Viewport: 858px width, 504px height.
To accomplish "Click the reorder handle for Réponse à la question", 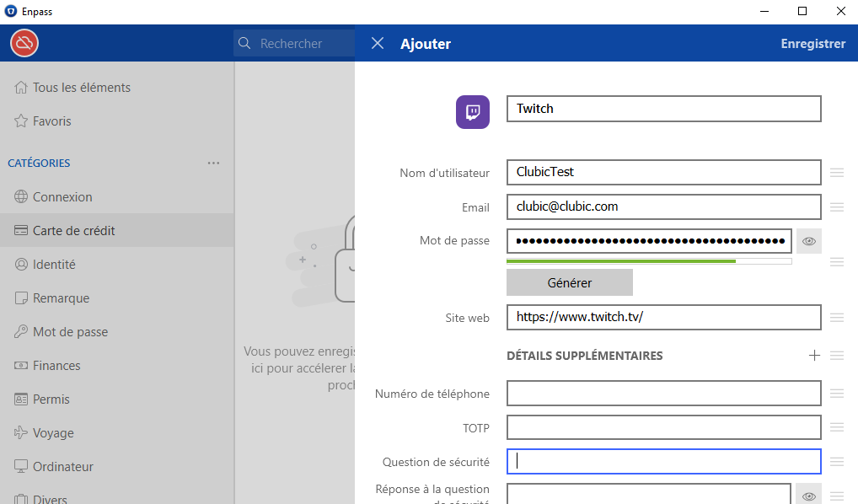I will point(837,496).
